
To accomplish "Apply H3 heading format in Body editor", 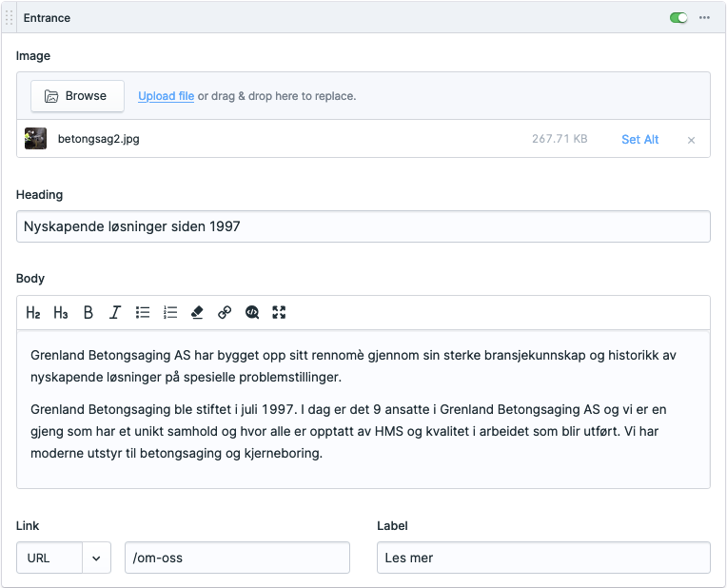I will point(61,312).
